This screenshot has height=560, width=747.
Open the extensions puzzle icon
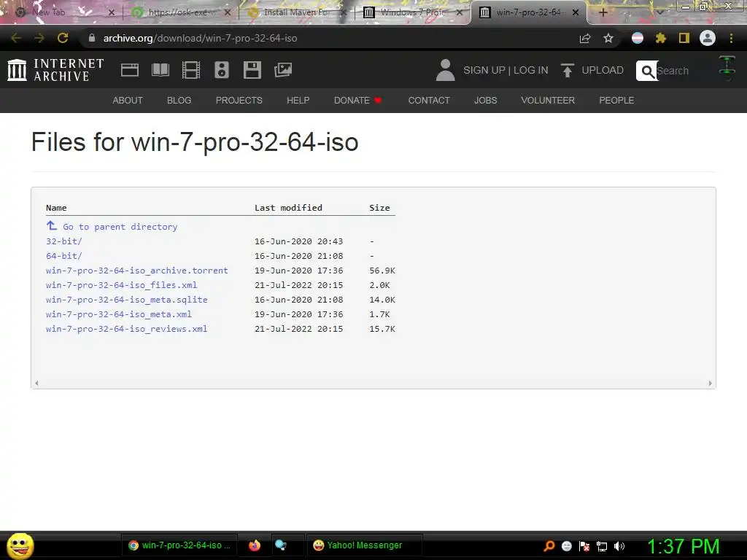point(660,38)
